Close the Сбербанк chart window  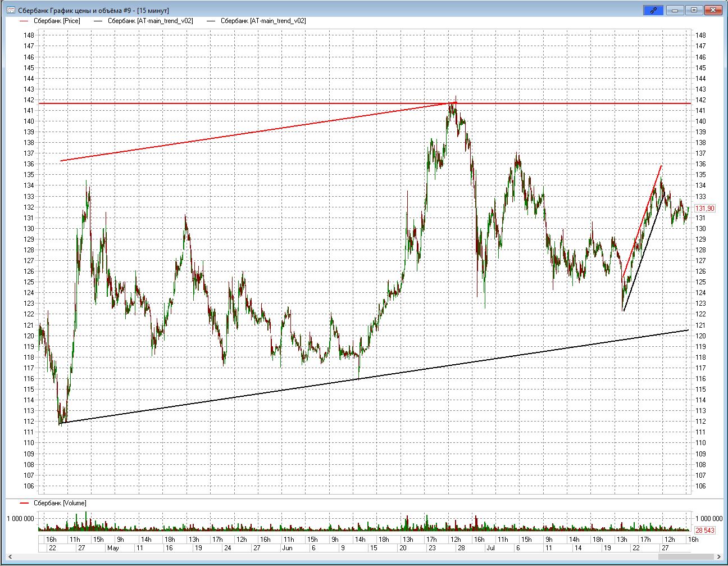click(x=713, y=10)
